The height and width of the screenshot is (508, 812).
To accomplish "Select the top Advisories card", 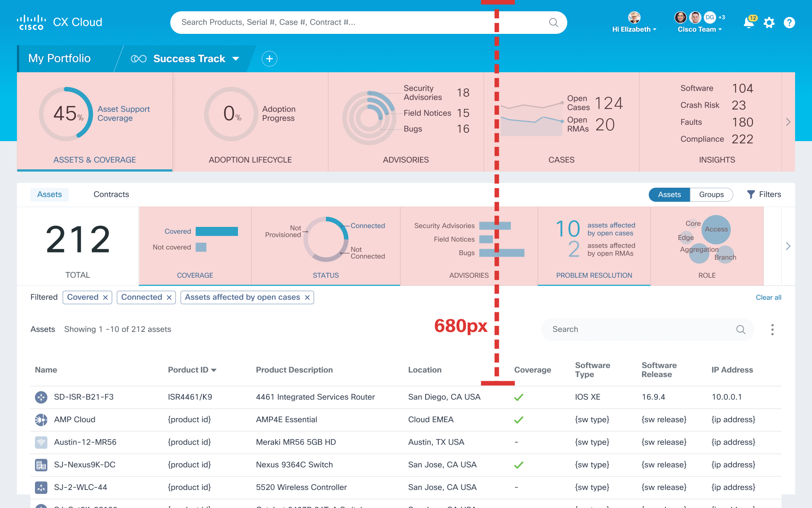I will [x=406, y=122].
